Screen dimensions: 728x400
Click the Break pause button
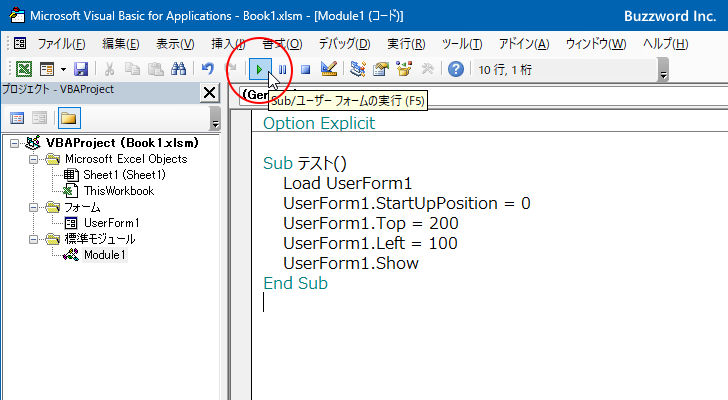(x=282, y=70)
